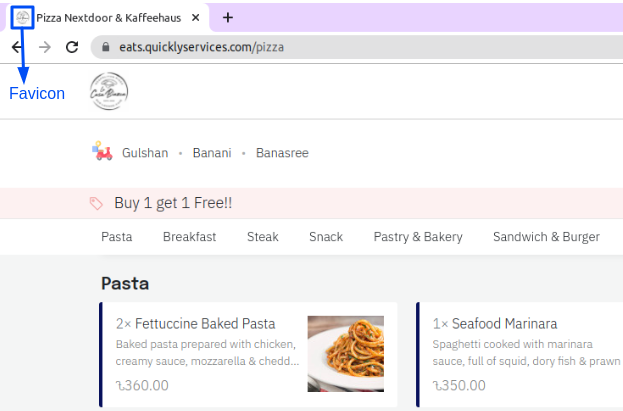Select the Pastry & Bakery category
Viewport: 623px width, 411px height.
[418, 237]
